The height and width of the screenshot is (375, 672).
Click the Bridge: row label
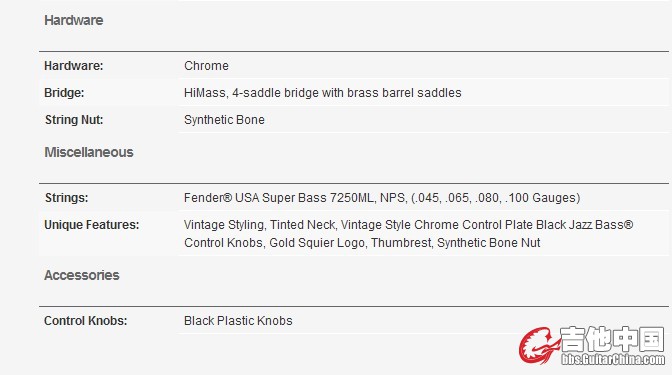coord(64,93)
